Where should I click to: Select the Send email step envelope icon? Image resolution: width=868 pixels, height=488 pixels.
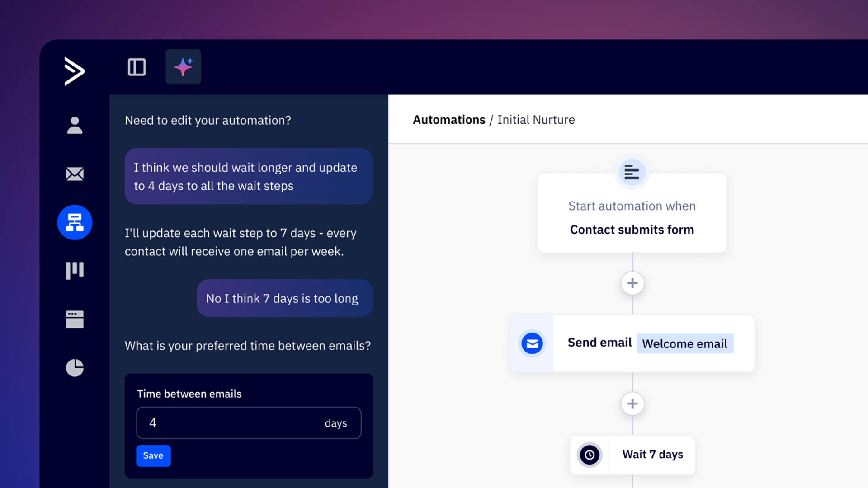point(532,344)
